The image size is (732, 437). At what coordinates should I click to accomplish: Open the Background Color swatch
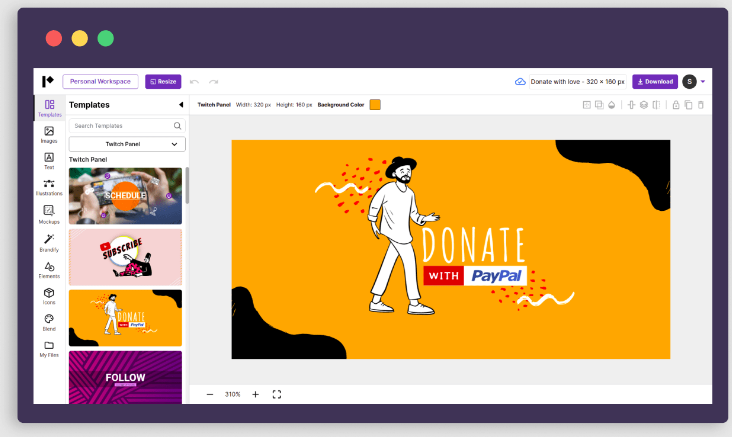click(x=375, y=105)
